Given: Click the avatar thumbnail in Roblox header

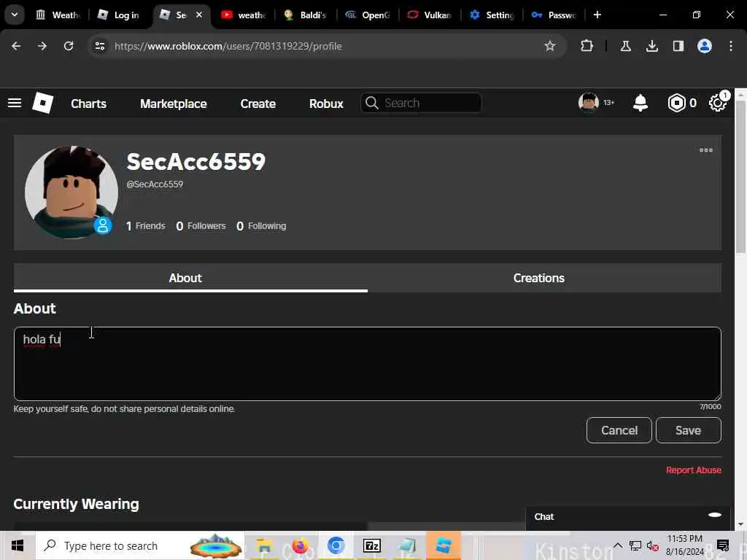Looking at the screenshot, I should (589, 102).
